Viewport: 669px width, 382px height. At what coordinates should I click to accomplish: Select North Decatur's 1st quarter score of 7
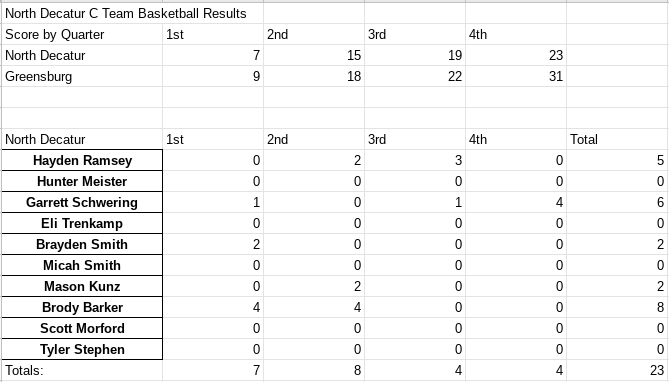pos(213,55)
